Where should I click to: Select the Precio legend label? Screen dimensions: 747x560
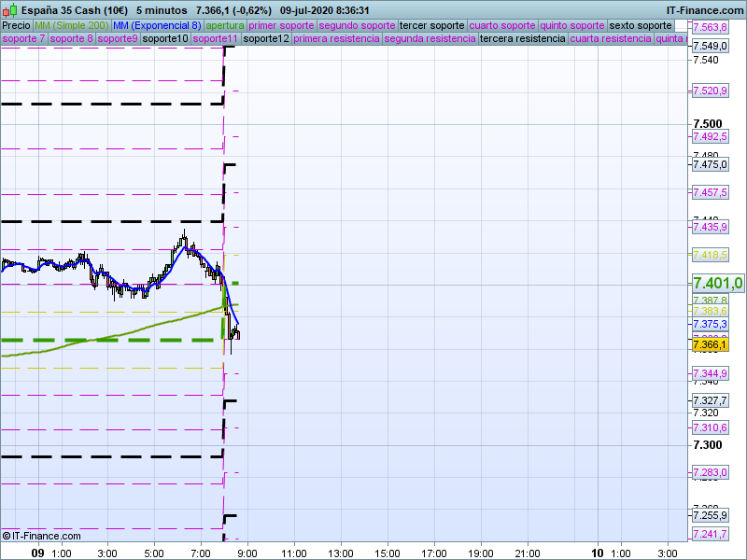pos(16,25)
